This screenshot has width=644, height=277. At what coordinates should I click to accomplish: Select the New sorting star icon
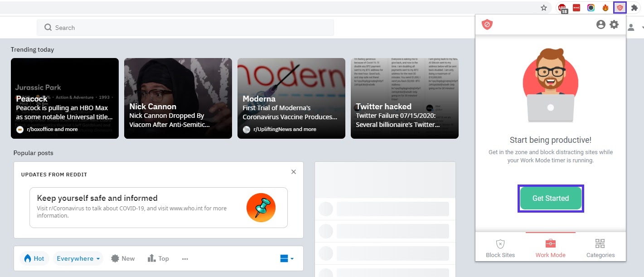[x=116, y=258]
